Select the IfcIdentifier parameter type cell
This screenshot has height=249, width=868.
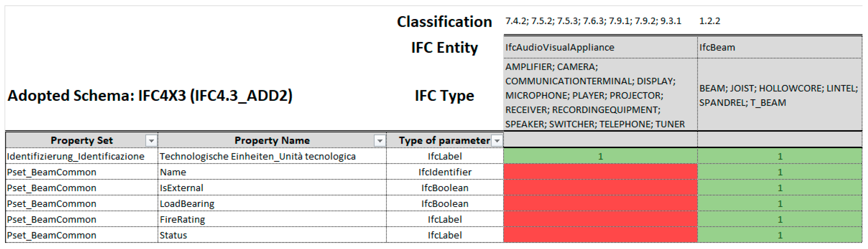pyautogui.click(x=445, y=172)
